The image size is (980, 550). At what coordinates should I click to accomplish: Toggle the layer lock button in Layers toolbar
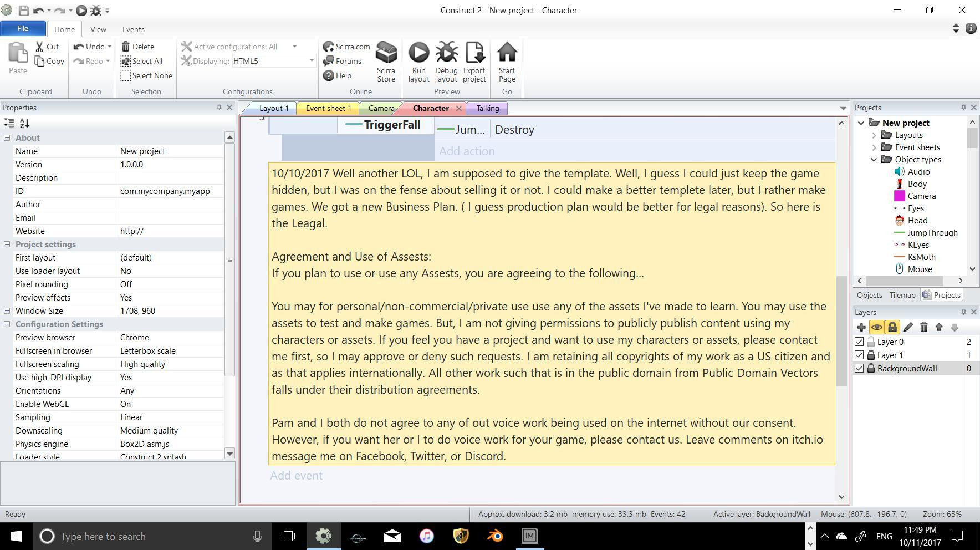[892, 328]
